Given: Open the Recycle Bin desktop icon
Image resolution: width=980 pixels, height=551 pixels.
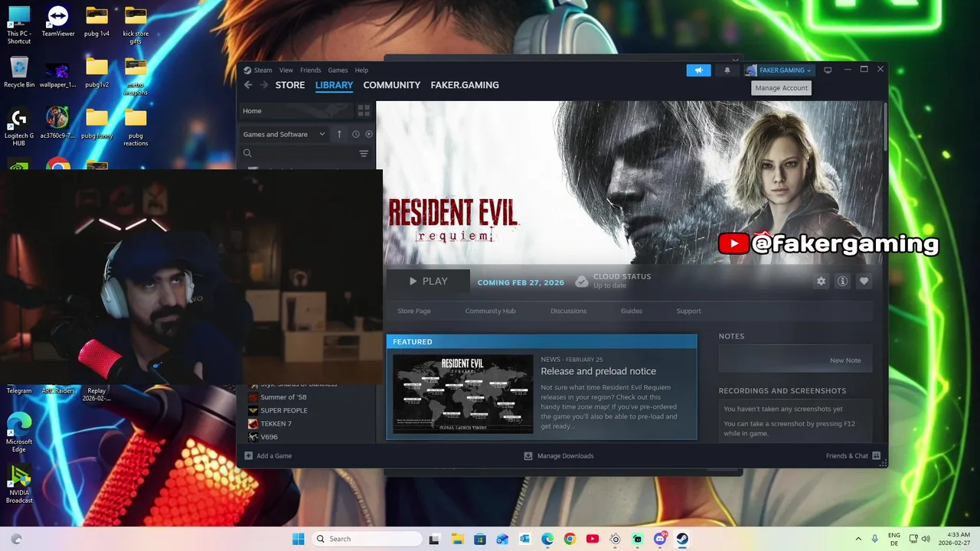Looking at the screenshot, I should 19,72.
